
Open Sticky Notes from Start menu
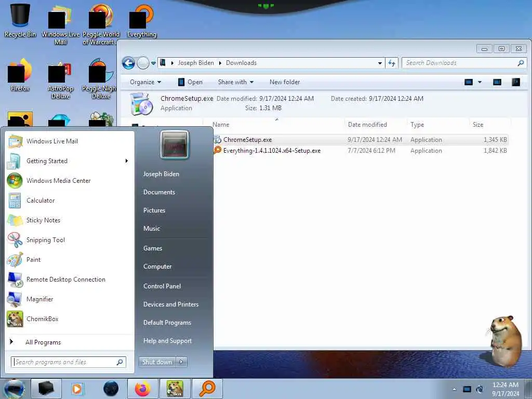point(70,220)
